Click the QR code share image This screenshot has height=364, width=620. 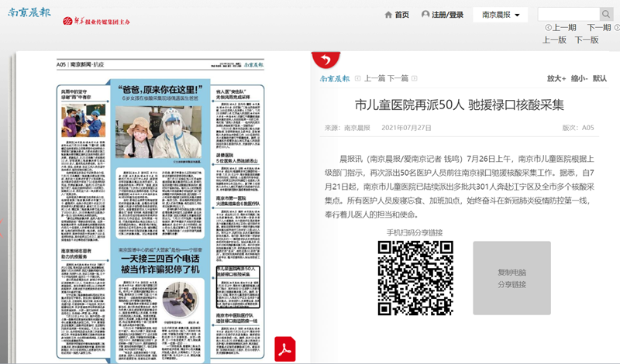pos(415,278)
